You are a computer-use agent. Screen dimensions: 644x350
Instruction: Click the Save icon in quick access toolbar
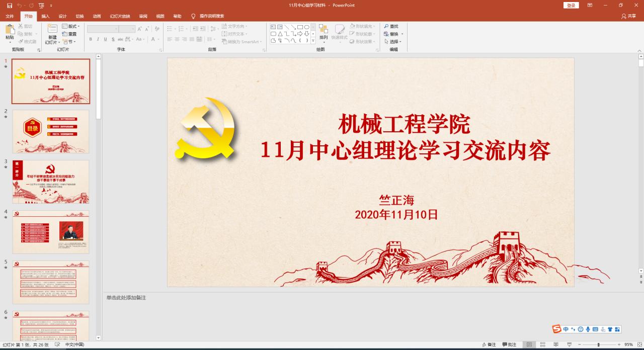pos(10,6)
